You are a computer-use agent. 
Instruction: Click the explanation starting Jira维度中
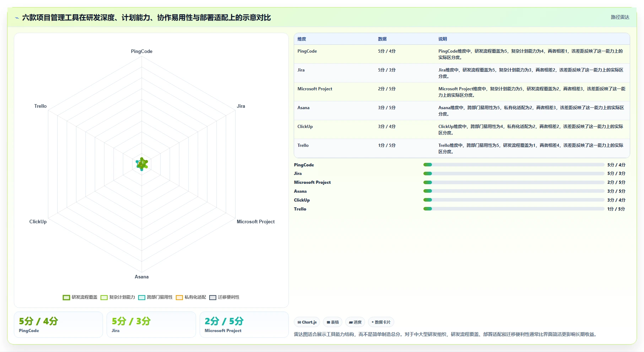coord(531,73)
